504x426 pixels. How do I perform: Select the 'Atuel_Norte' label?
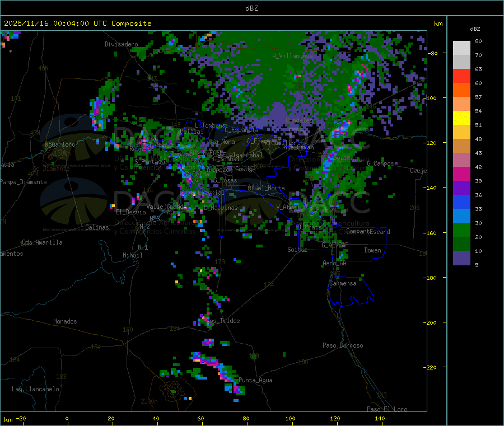pyautogui.click(x=266, y=188)
